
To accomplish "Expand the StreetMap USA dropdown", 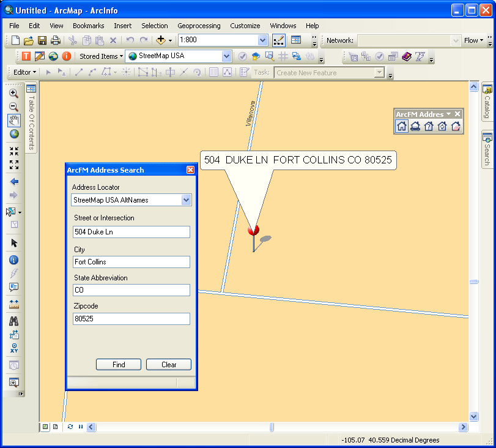I will pyautogui.click(x=226, y=56).
